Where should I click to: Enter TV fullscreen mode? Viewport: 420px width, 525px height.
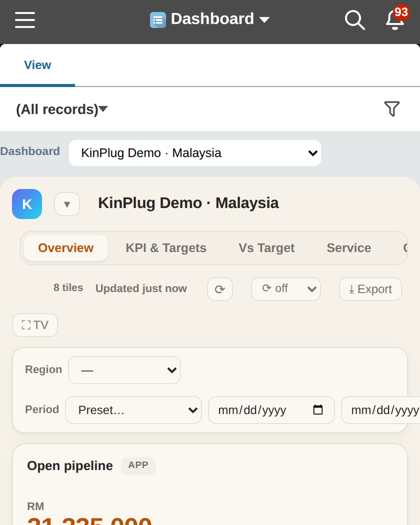(35, 325)
